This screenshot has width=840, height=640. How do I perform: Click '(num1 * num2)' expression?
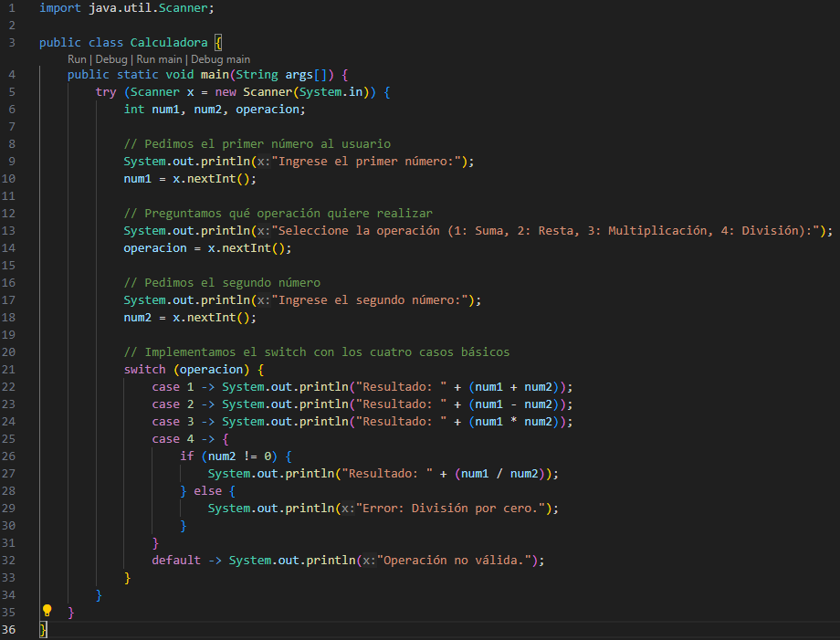pos(514,422)
